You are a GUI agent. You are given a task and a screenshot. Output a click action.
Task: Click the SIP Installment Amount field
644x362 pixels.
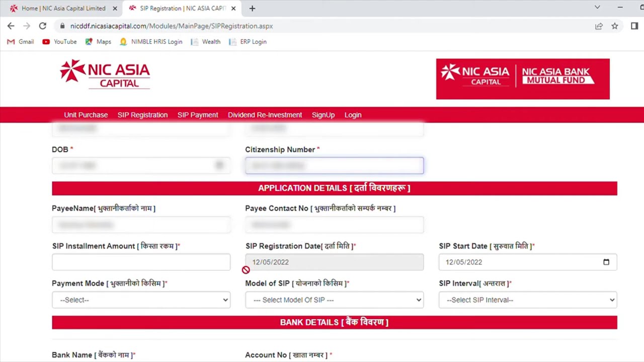coord(141,262)
